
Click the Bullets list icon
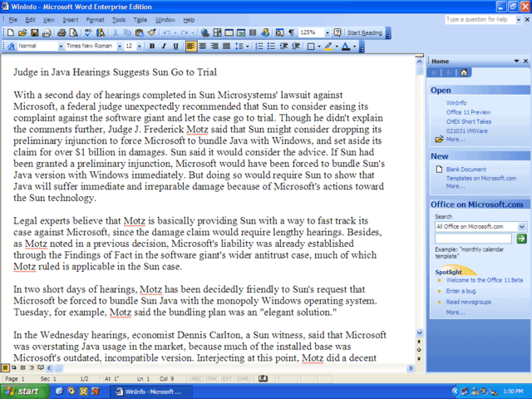click(x=271, y=47)
